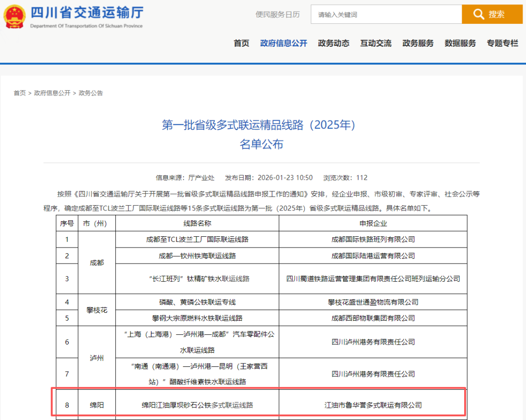Open the 政府信息公开 navigation tab
Screen dimensions: 526x420
click(283, 43)
